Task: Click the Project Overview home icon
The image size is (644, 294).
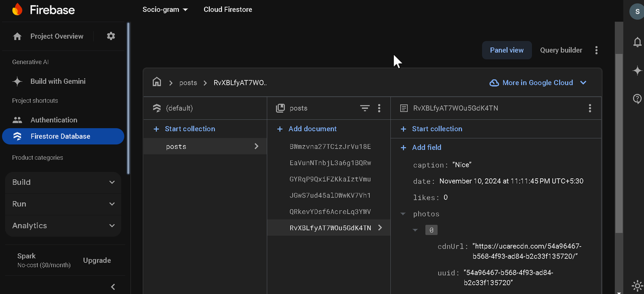Action: [x=17, y=36]
